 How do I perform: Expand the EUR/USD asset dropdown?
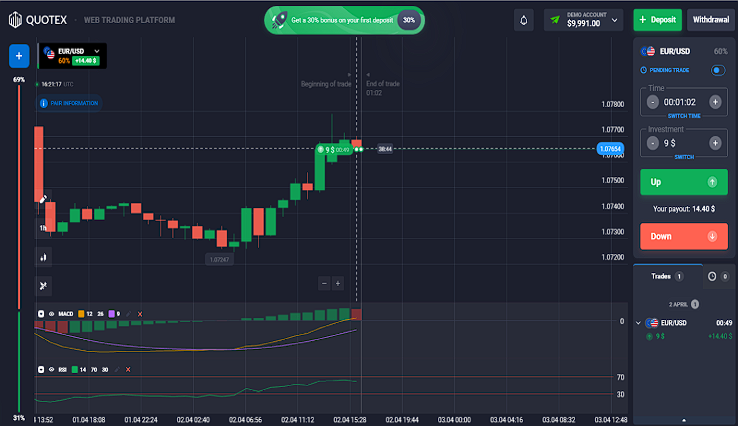96,50
